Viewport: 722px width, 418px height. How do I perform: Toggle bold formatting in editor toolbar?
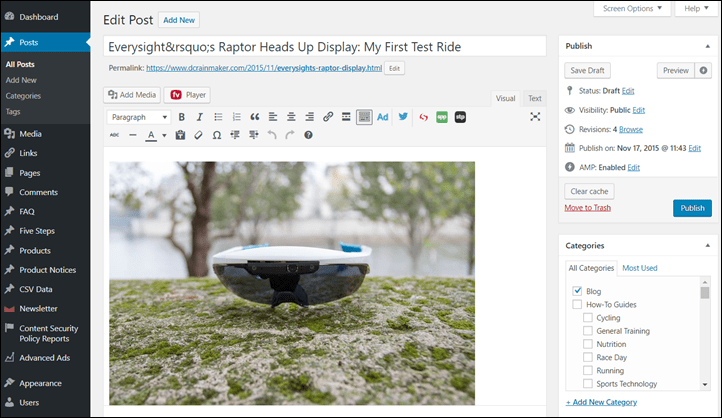tap(181, 117)
